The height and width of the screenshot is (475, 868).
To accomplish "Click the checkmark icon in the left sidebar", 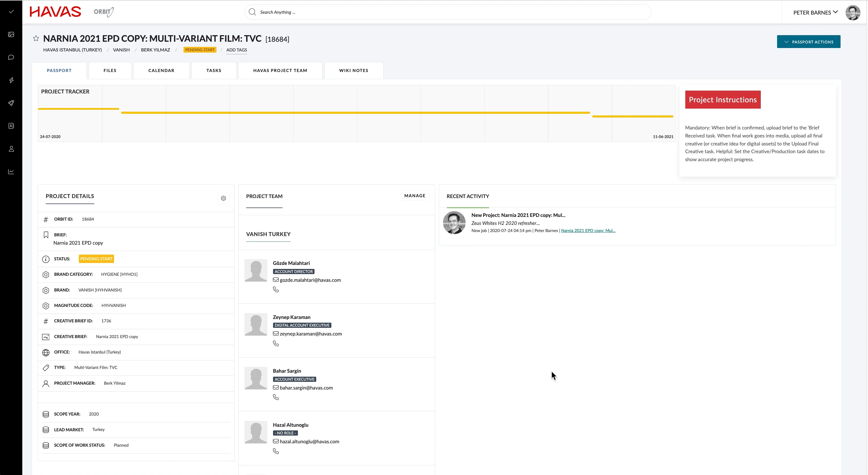I will 11,12.
